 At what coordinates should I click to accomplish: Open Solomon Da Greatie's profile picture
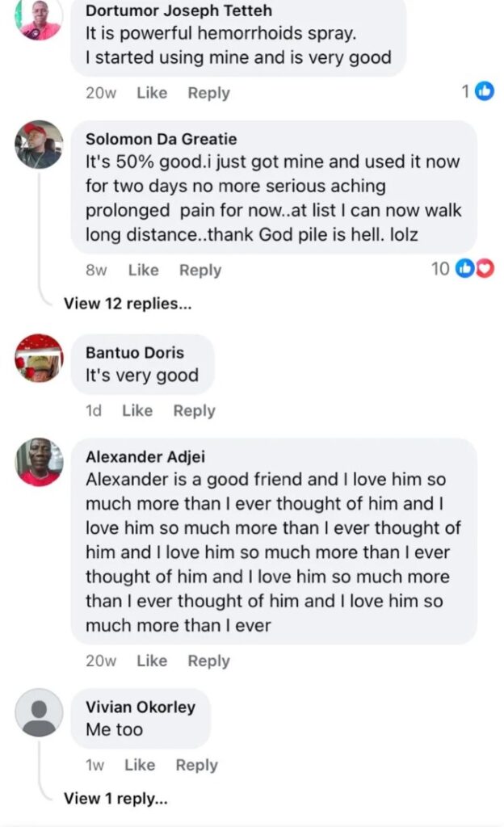[x=39, y=145]
